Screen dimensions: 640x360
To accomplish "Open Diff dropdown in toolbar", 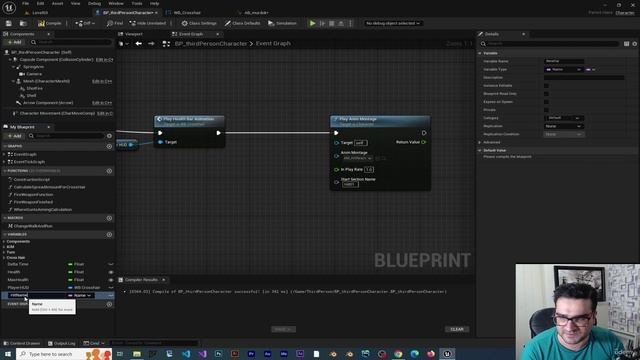I will [x=85, y=23].
